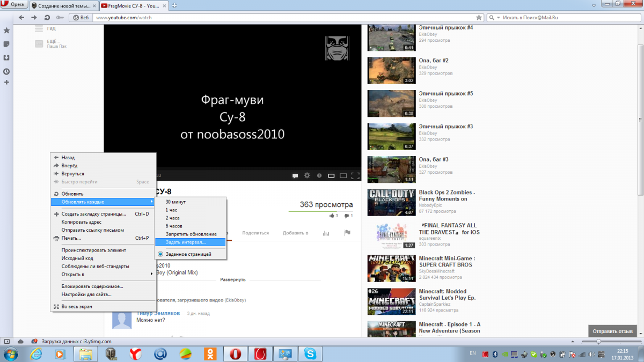Expand the "Обновлять каждые" submenu
This screenshot has width=644, height=362.
pyautogui.click(x=103, y=202)
